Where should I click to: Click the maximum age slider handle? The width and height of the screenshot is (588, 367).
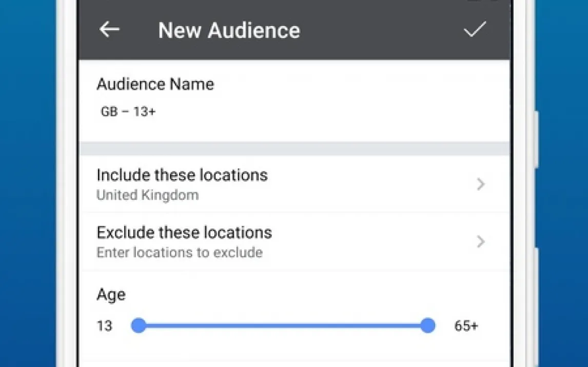(427, 325)
